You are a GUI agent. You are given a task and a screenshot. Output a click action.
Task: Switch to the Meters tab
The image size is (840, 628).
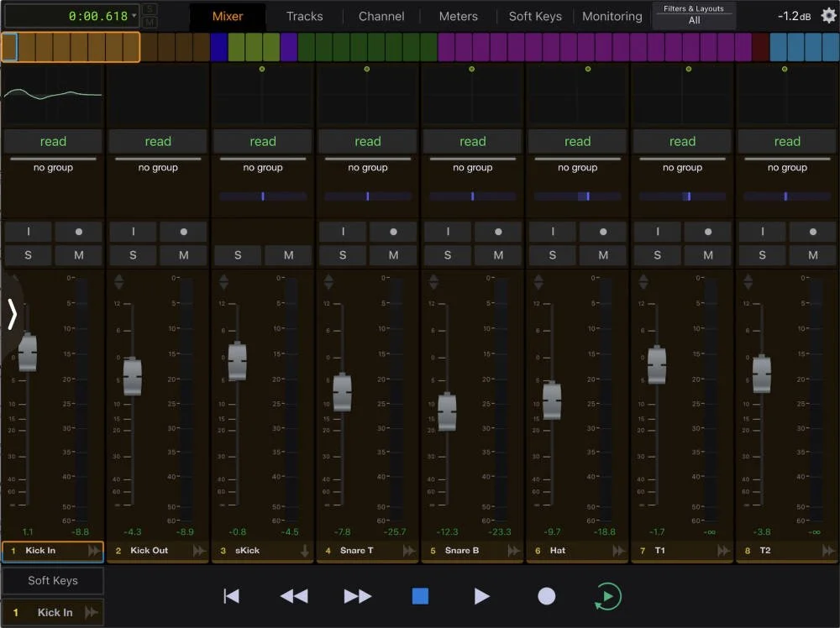coord(458,16)
